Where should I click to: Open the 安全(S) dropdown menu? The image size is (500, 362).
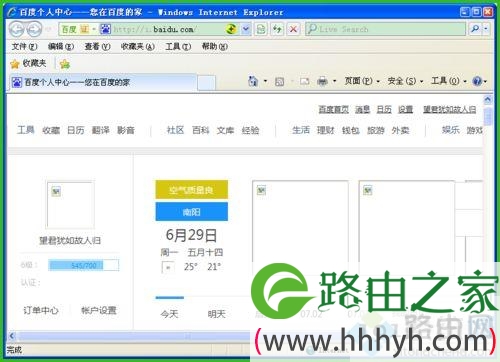tap(405, 81)
